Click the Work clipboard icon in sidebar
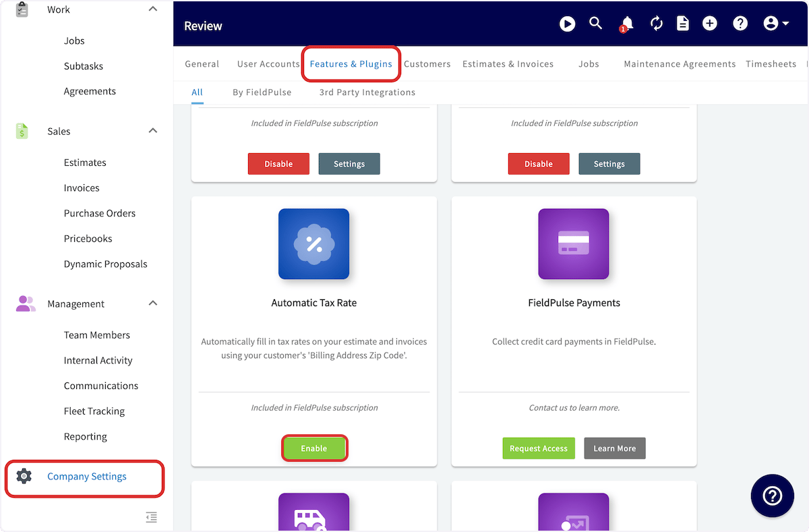The width and height of the screenshot is (809, 532). (22, 9)
